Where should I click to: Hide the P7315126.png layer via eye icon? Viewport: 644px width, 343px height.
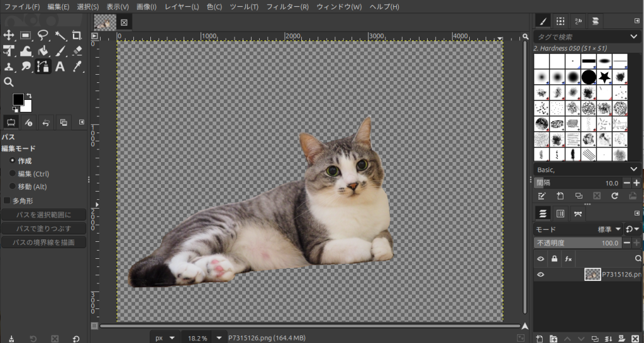[x=540, y=275]
